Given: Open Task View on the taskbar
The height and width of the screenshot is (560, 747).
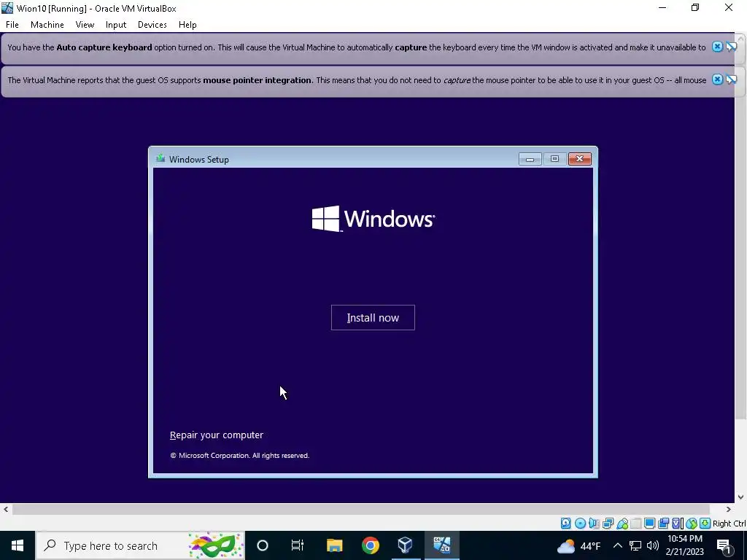Looking at the screenshot, I should (x=298, y=545).
